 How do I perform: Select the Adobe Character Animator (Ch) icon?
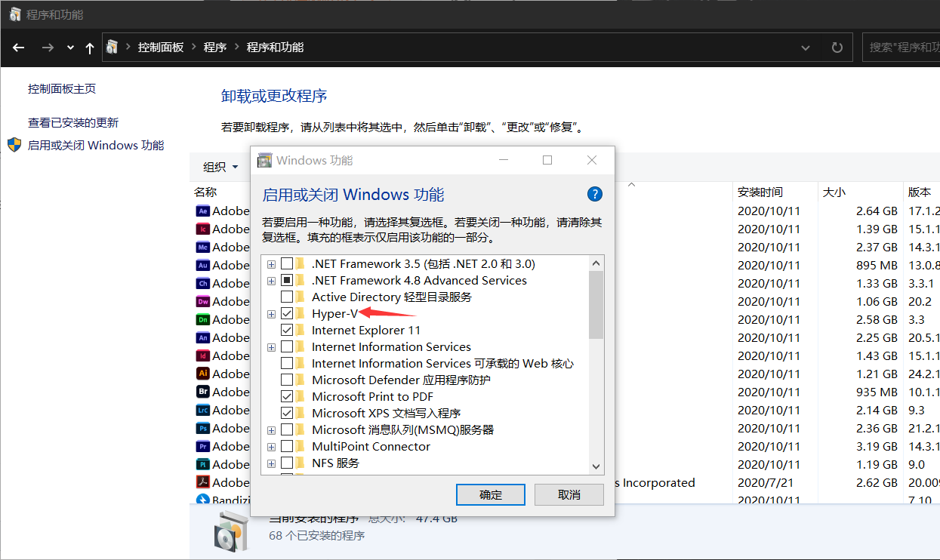(202, 283)
